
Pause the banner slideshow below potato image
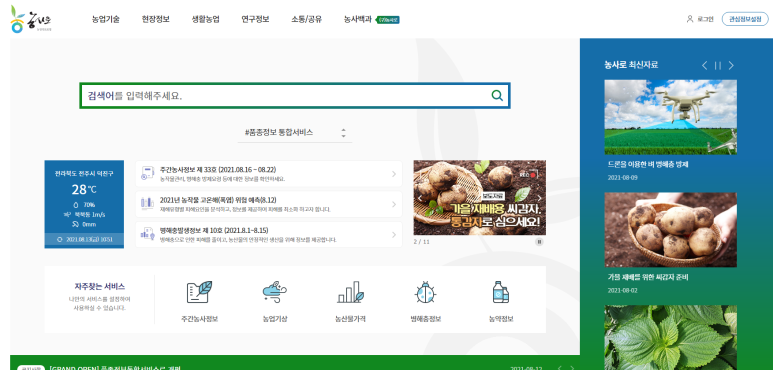pos(539,242)
